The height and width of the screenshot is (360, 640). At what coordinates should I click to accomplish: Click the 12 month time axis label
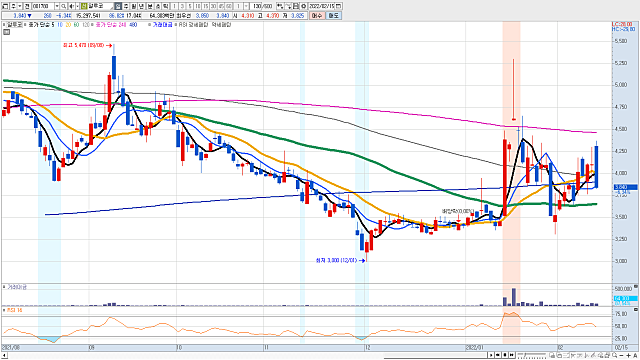(x=368, y=347)
